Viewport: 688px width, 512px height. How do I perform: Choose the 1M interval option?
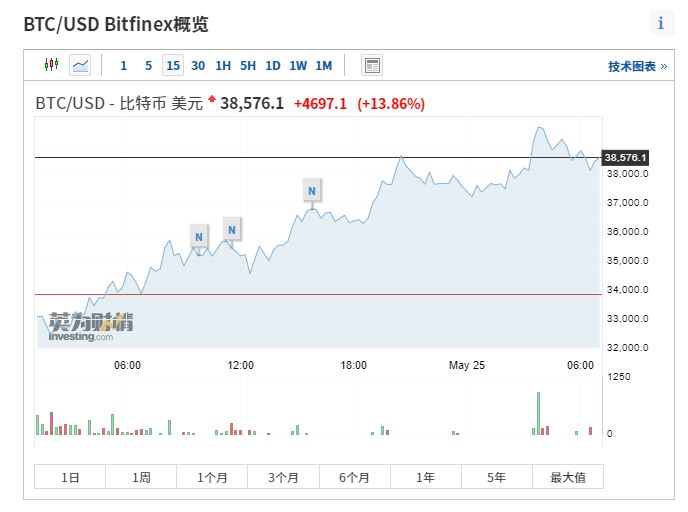point(323,65)
